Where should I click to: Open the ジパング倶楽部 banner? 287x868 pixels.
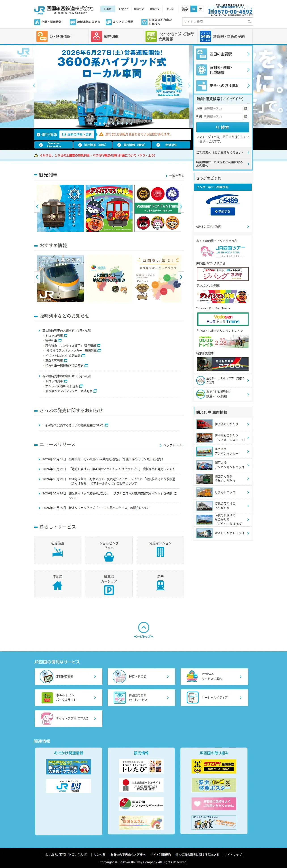tap(223, 274)
